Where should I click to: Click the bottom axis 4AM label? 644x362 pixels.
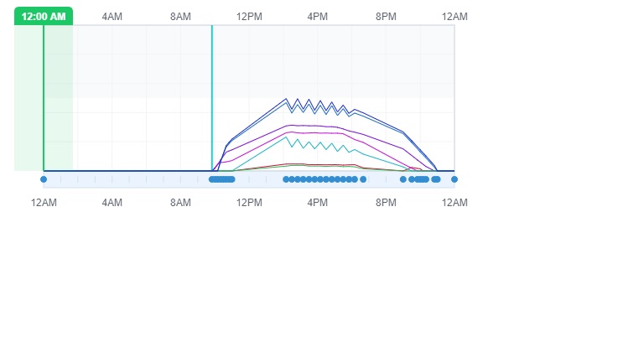[x=112, y=203]
